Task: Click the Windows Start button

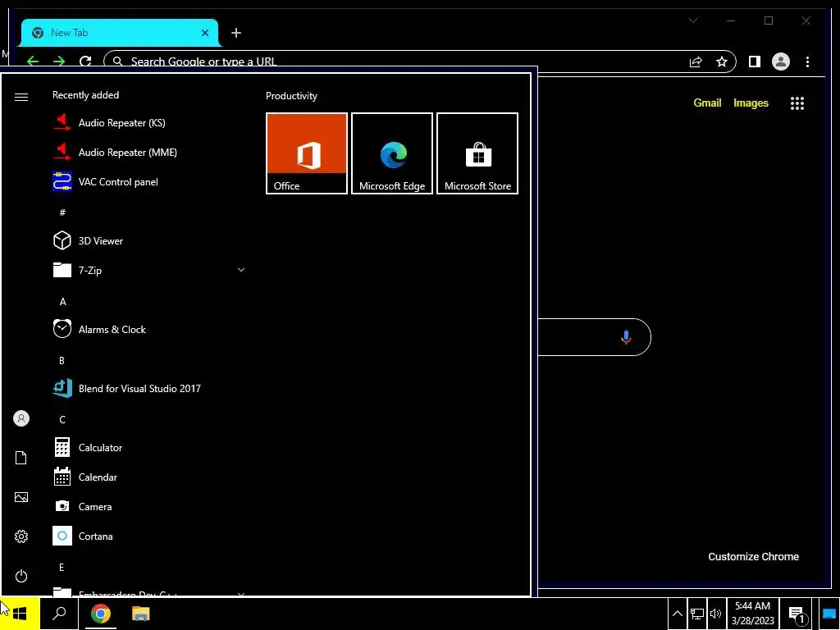Action: coord(20,614)
